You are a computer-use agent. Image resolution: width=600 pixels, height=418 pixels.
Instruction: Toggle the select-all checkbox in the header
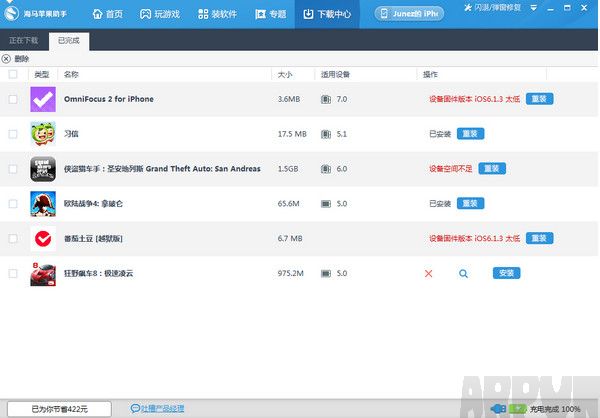(x=13, y=75)
